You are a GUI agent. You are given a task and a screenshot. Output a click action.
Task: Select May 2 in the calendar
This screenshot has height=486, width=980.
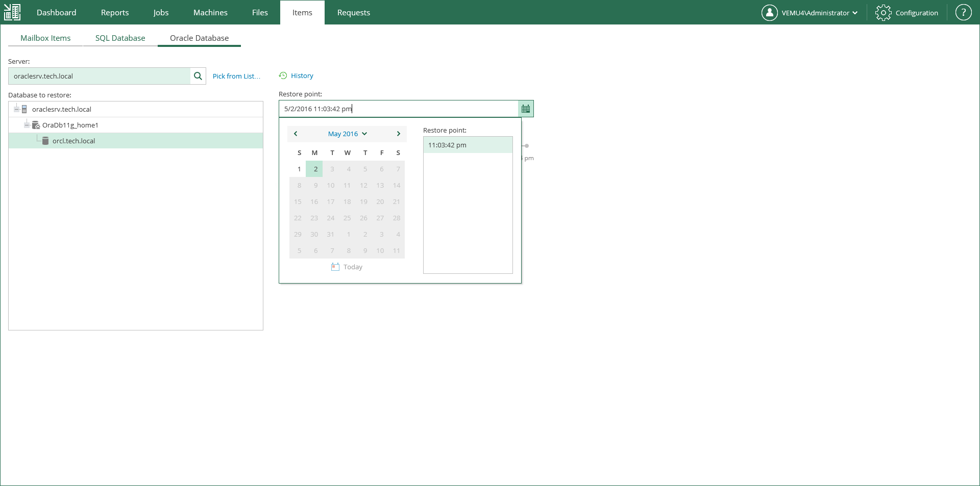click(314, 169)
